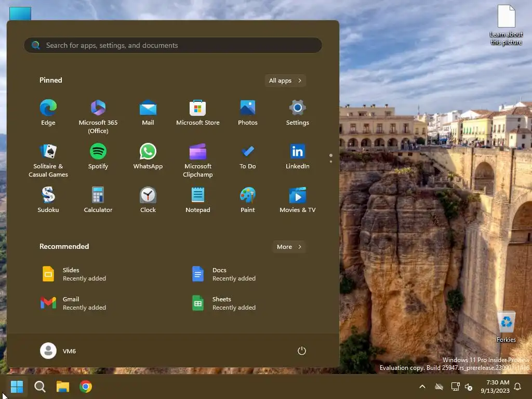The image size is (532, 399).
Task: Launch WhatsApp from Start menu
Action: pyautogui.click(x=148, y=157)
